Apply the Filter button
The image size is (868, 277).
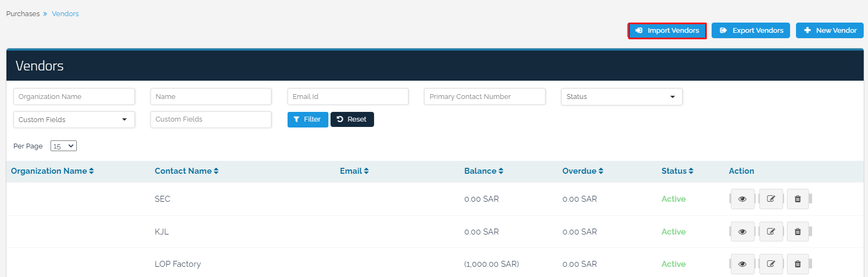307,119
